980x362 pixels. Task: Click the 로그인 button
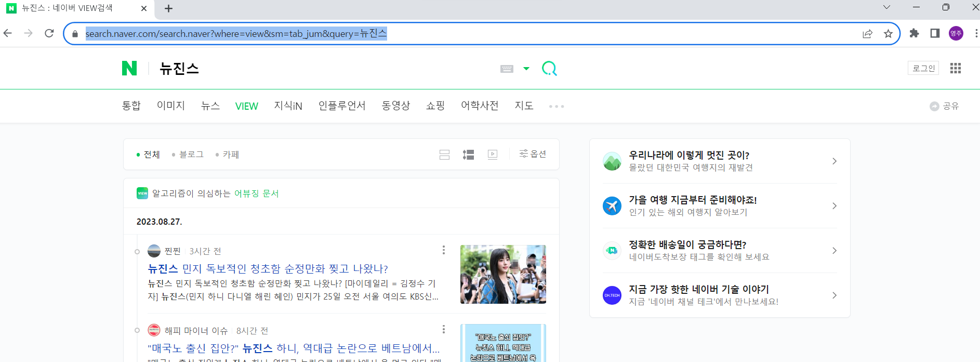tap(923, 68)
